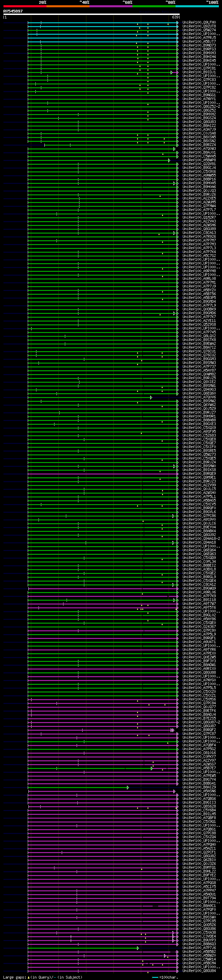Image resolution: width=222 pixels, height=980 pixels.
Task: Select the UniRef100_B9RZZ4 label
Action: click(x=199, y=145)
